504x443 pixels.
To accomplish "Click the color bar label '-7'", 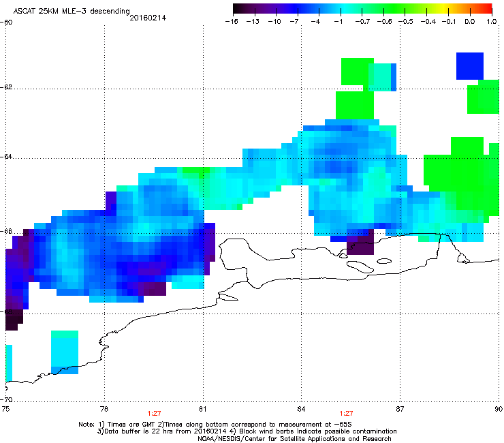I will click(294, 22).
